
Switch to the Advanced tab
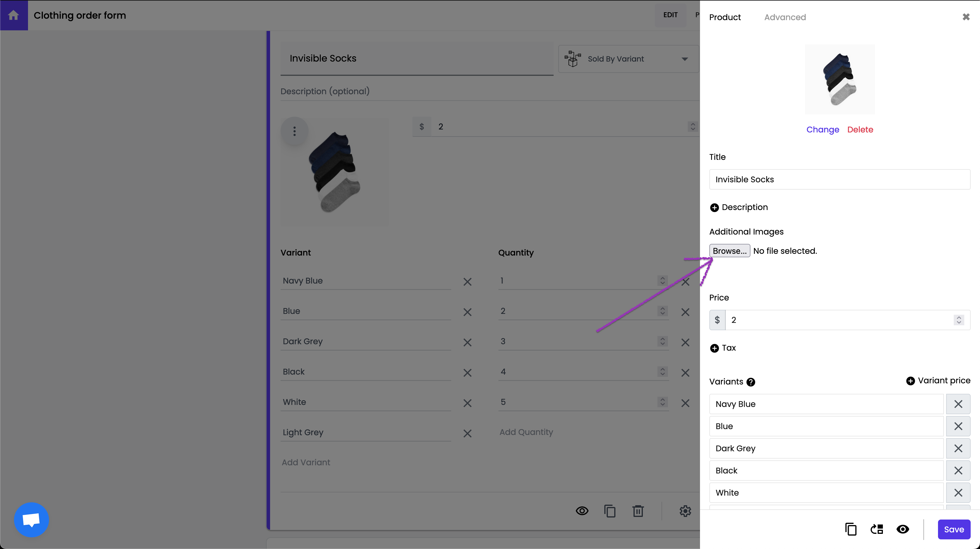[x=785, y=17]
